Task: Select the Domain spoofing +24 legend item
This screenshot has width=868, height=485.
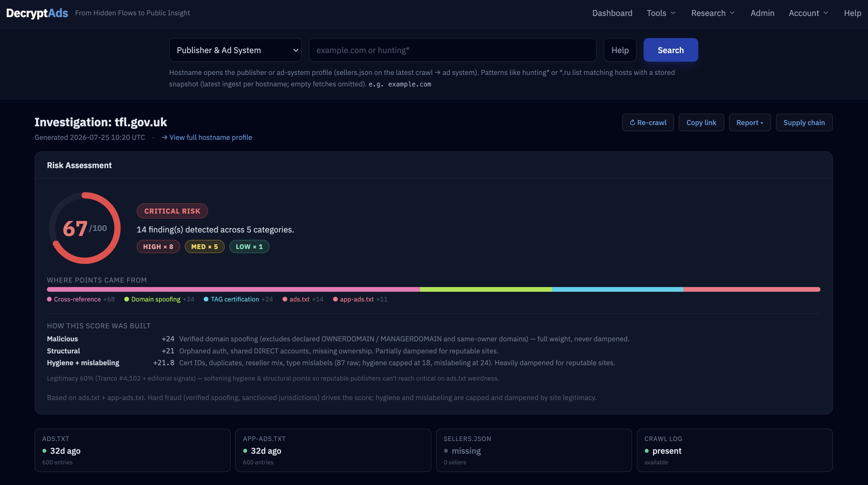Action: pos(159,299)
